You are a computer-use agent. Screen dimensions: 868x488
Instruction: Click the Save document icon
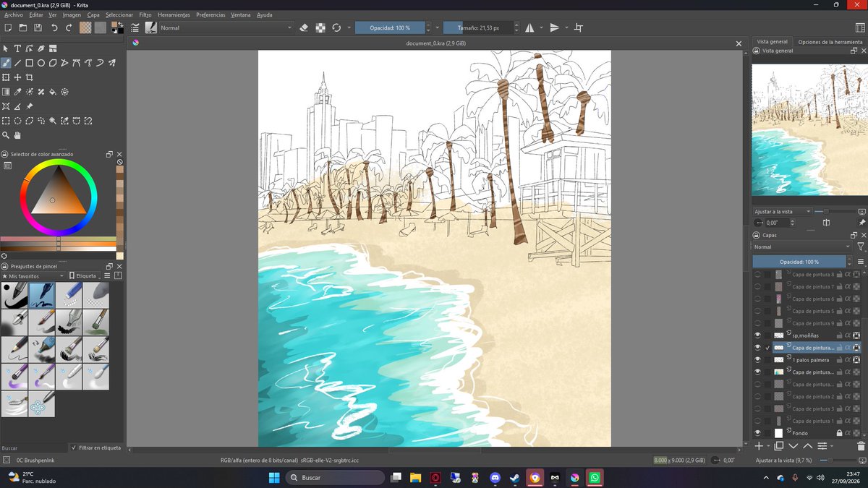tap(38, 27)
